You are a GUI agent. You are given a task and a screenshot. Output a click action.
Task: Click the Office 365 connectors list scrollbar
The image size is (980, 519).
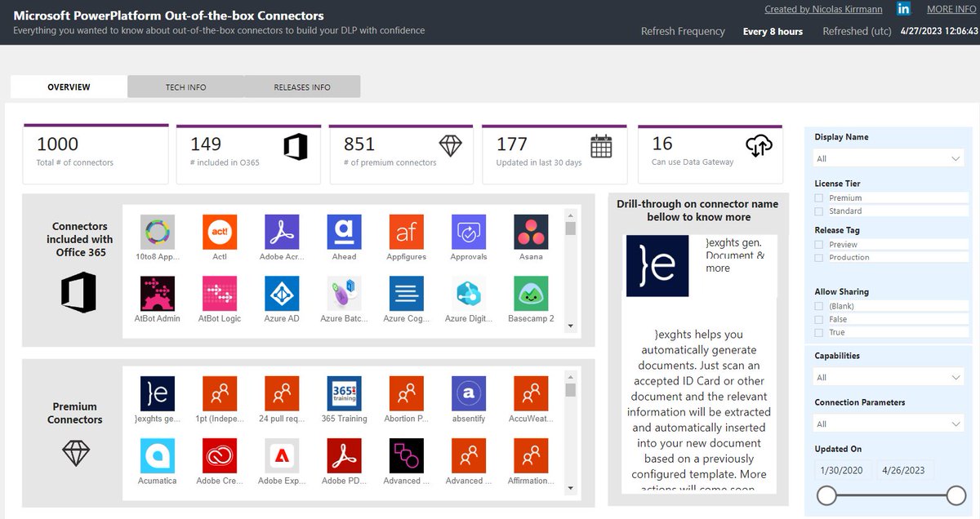tap(571, 228)
